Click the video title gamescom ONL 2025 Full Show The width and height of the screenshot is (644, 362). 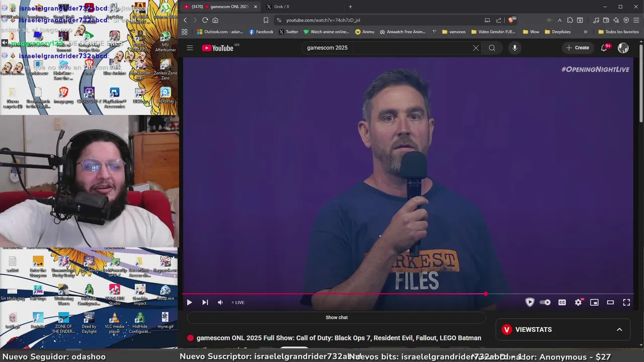[339, 338]
